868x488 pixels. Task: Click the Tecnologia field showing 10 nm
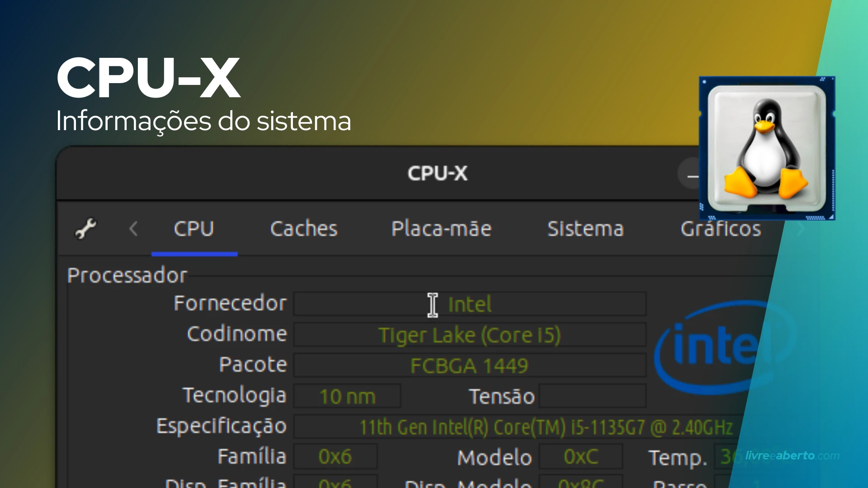pos(347,396)
